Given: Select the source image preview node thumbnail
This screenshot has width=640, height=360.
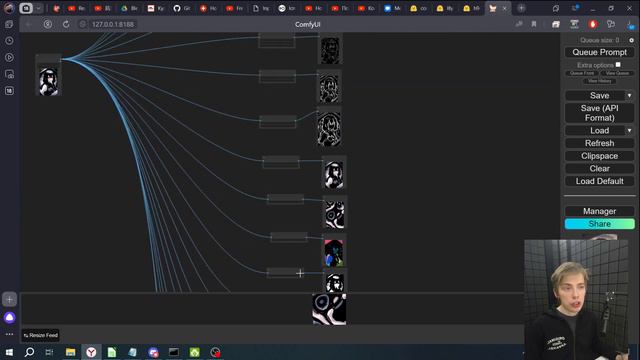Looking at the screenshot, I should [x=49, y=81].
